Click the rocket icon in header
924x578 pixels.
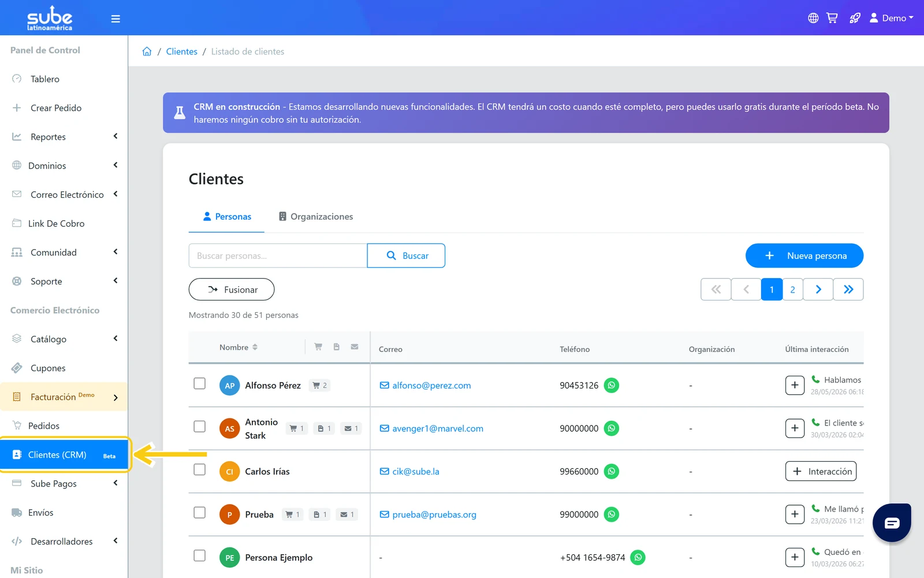pyautogui.click(x=855, y=18)
